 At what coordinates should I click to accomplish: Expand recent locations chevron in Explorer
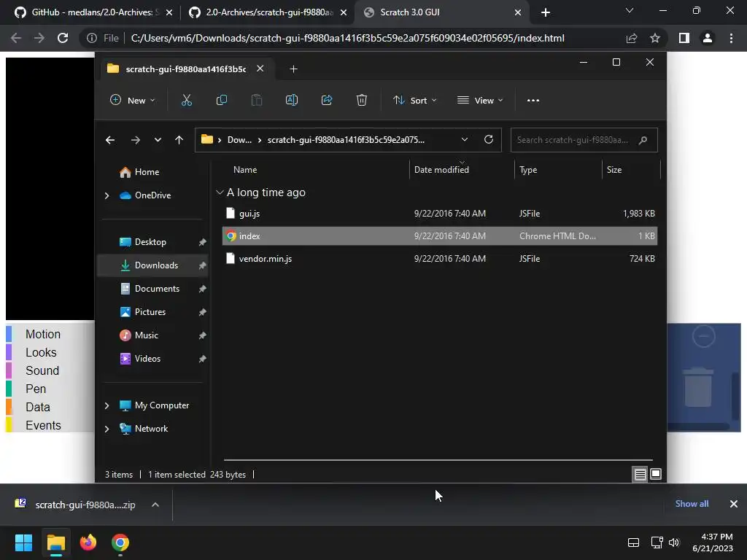(158, 140)
